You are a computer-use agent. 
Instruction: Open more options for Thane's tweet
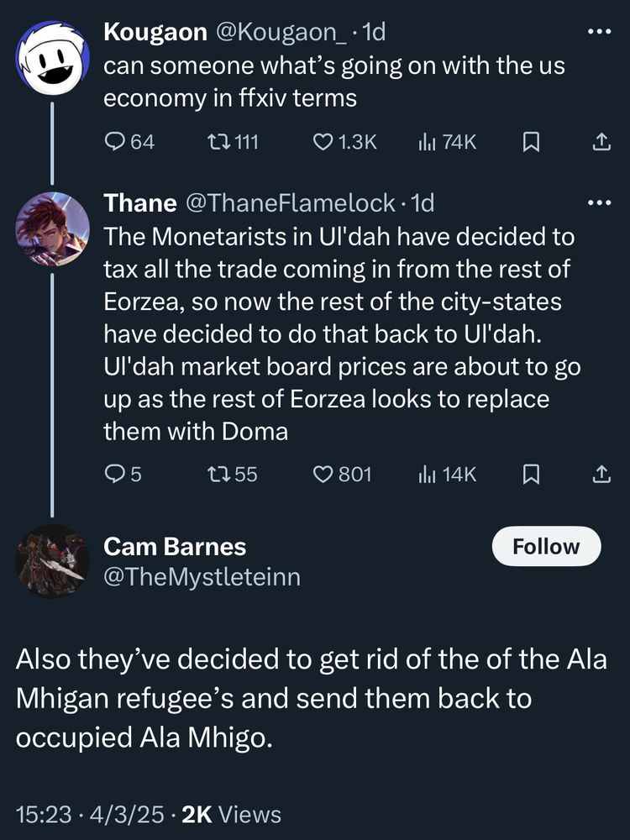pyautogui.click(x=600, y=202)
